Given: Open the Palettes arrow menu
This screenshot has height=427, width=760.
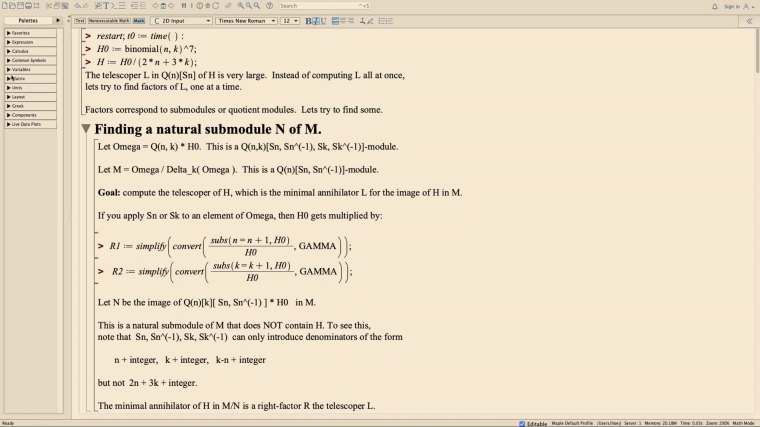Looking at the screenshot, I should (x=58, y=20).
